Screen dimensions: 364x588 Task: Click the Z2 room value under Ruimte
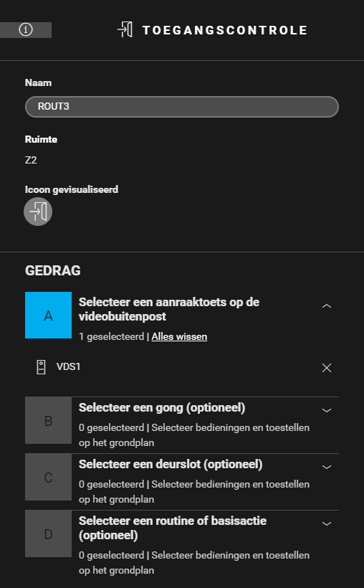tap(31, 160)
